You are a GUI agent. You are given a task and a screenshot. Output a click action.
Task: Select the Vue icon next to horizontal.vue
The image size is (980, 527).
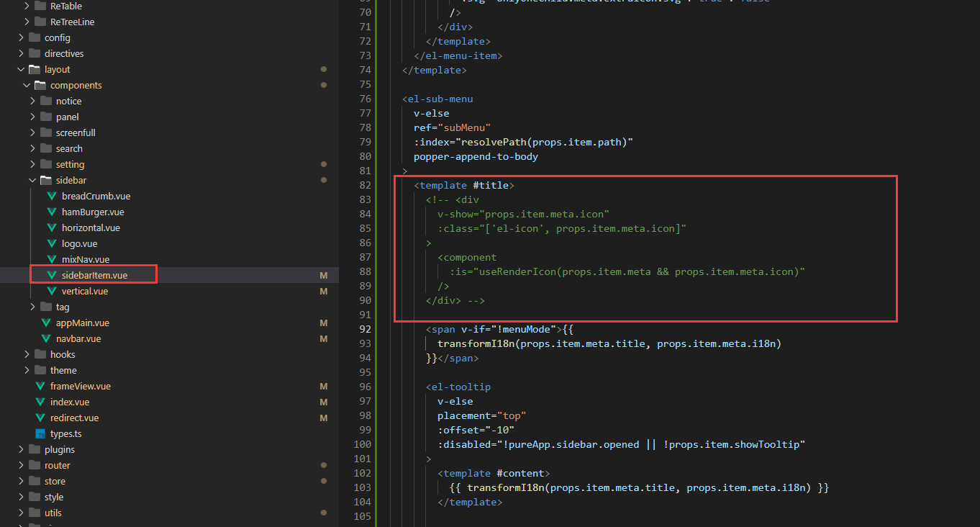click(x=51, y=228)
